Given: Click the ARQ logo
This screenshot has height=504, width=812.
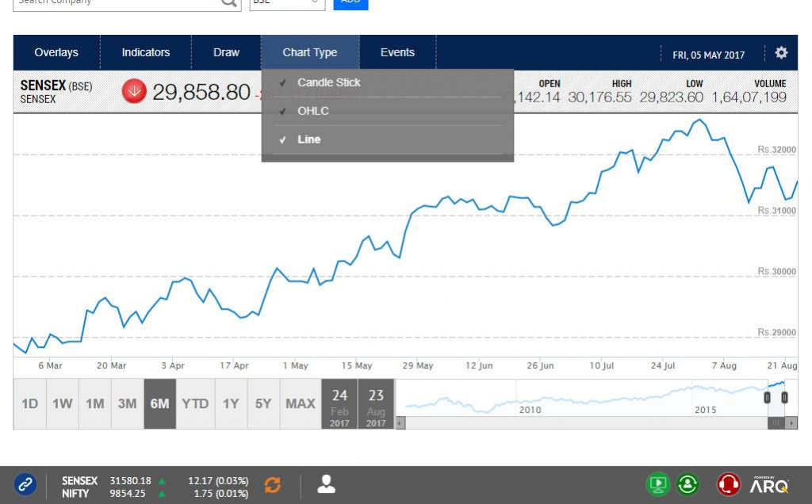Looking at the screenshot, I should (x=769, y=484).
